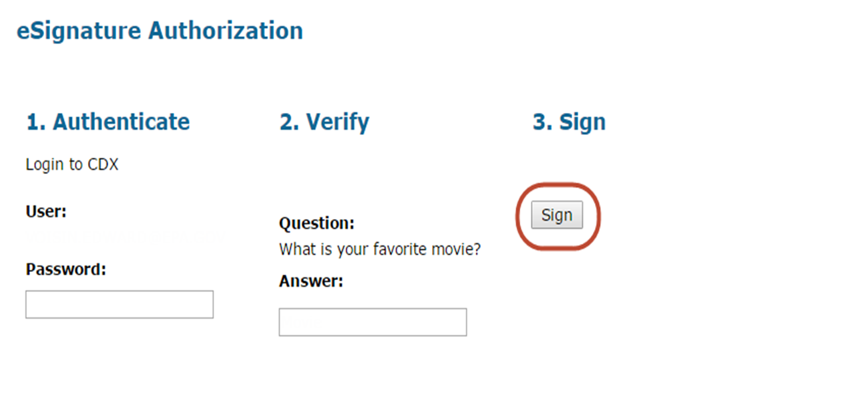Click the word movie in the question

point(461,250)
